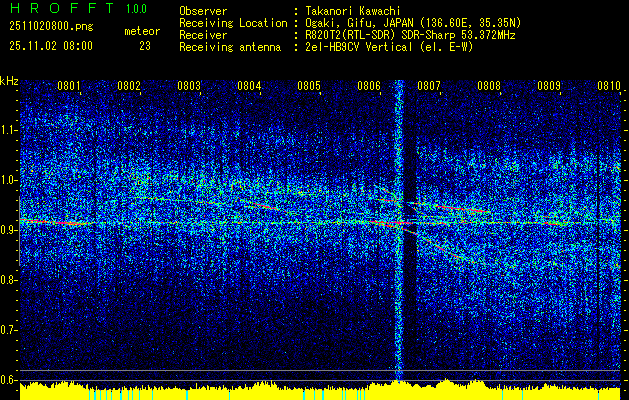This screenshot has height=400, width=629.
Task: Click filename 2511020800.png
Action: click(x=51, y=26)
